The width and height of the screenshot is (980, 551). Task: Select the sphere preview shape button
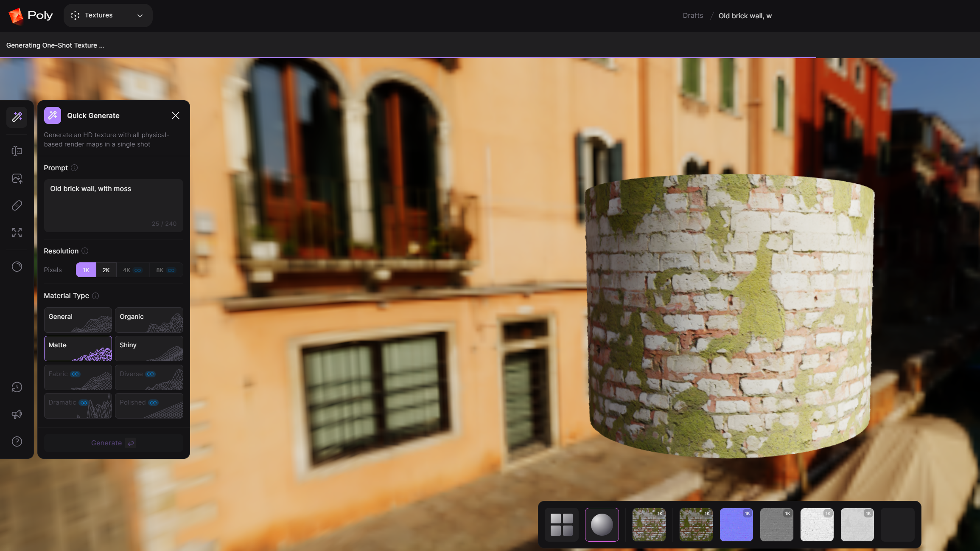point(602,525)
